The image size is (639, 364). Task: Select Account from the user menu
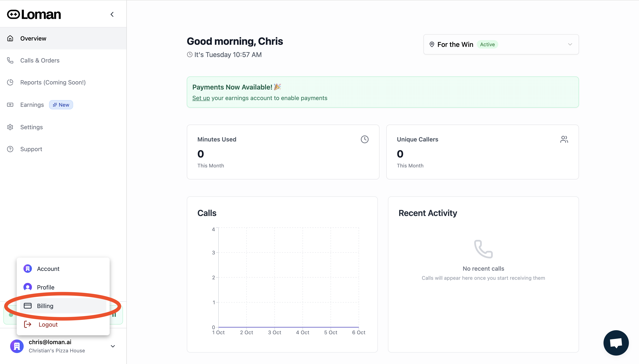coord(48,269)
